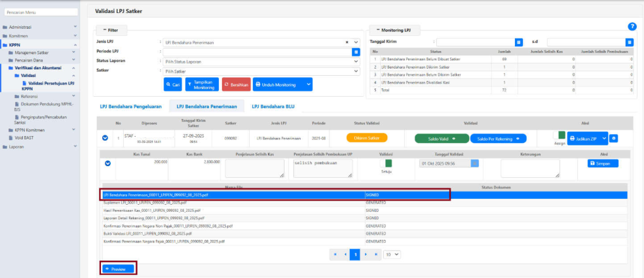644x278 pixels.
Task: Toggle the Setuju validation checkbox
Action: 388,163
